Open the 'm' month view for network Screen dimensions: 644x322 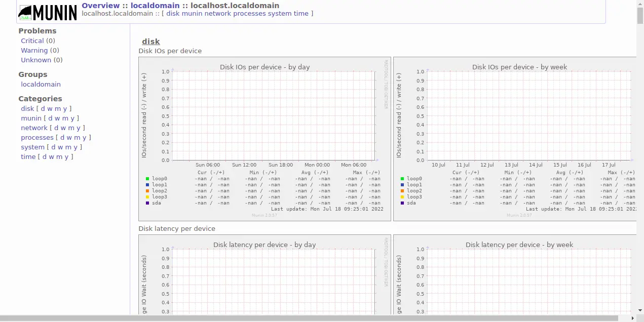click(x=71, y=128)
